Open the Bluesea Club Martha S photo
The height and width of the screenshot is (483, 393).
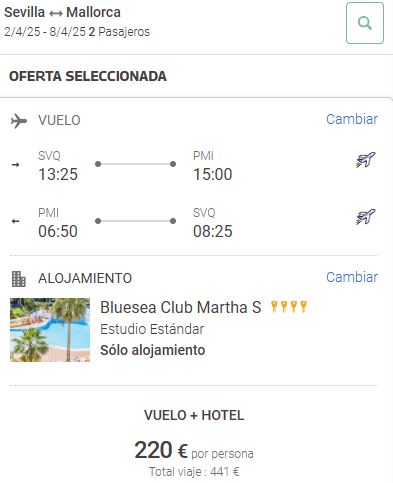click(x=50, y=330)
